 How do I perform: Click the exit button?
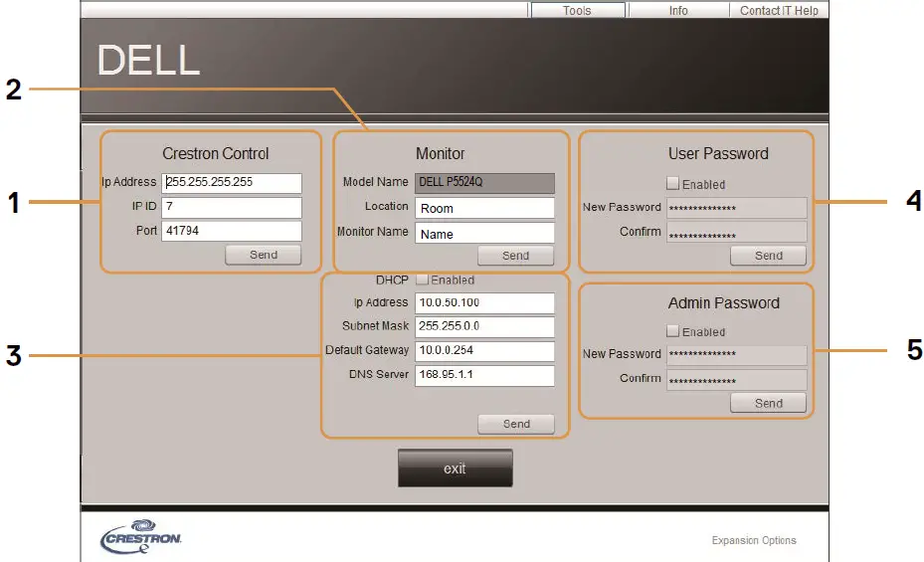[x=455, y=468]
